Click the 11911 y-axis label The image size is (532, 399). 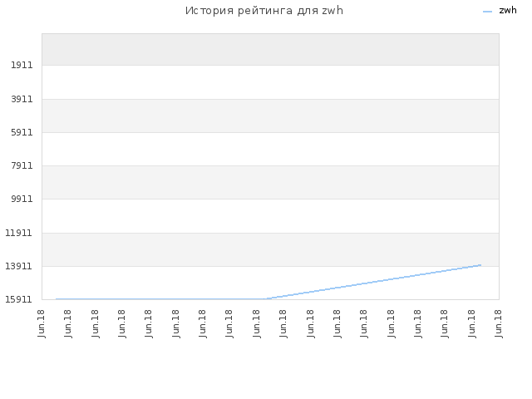pyautogui.click(x=18, y=233)
